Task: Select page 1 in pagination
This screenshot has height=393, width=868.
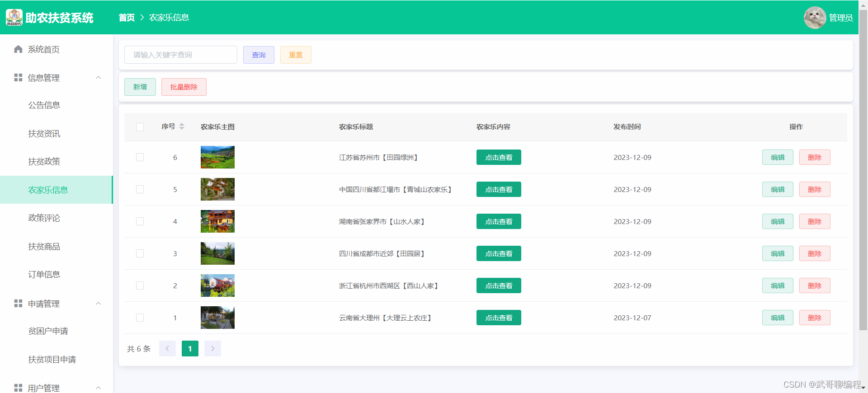Action: 190,348
